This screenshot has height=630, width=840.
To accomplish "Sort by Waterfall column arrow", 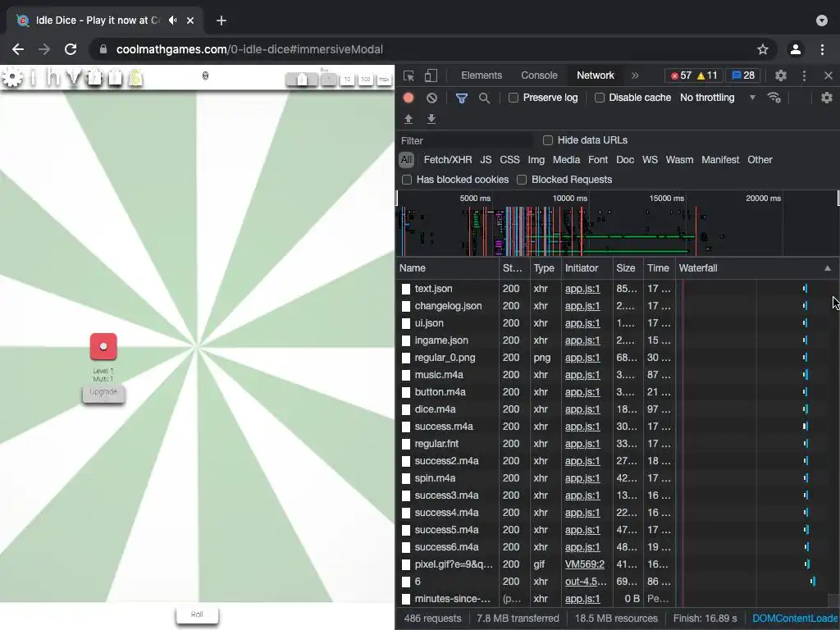I will coord(828,268).
